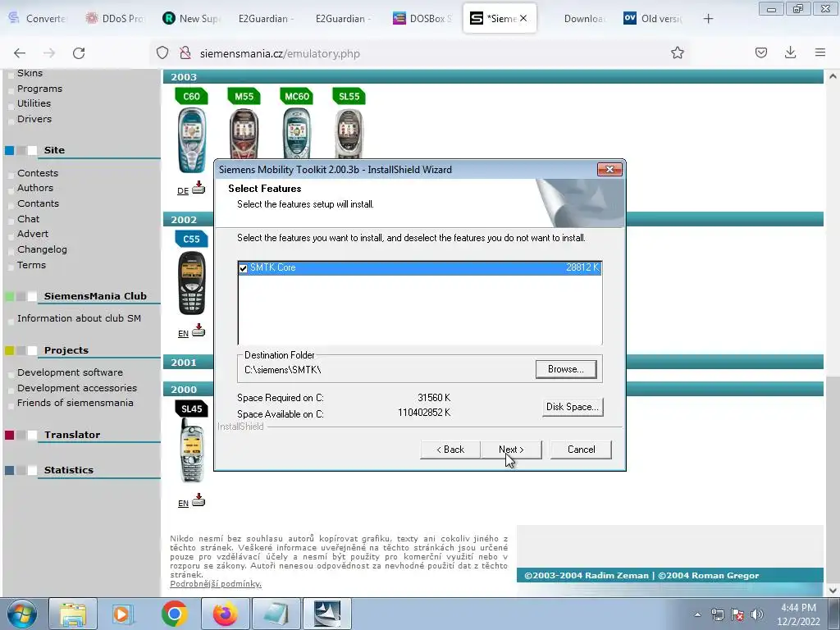Close the active Siemens tab
Image resolution: width=840 pixels, height=630 pixels.
click(523, 18)
